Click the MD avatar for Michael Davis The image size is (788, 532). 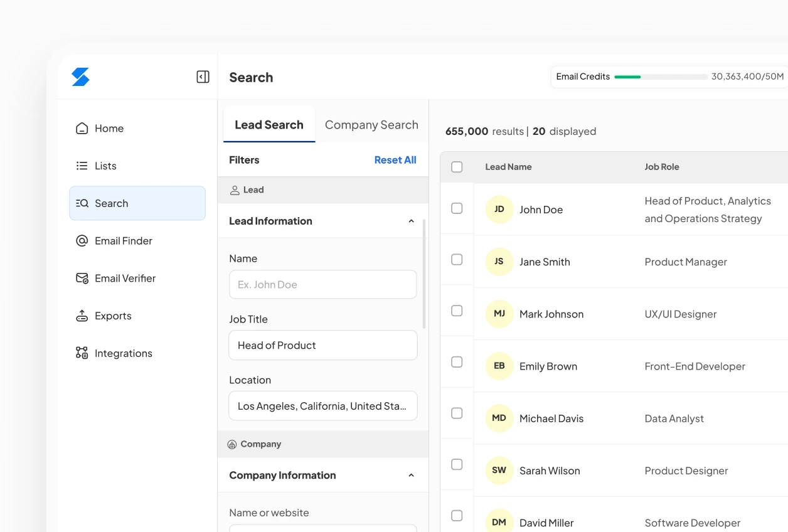pos(499,418)
